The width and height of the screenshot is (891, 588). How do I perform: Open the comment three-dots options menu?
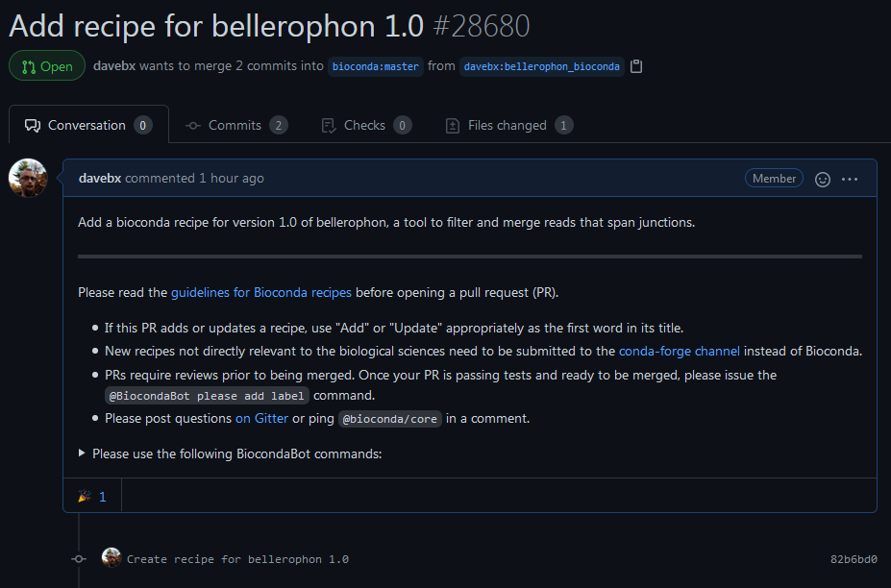850,179
